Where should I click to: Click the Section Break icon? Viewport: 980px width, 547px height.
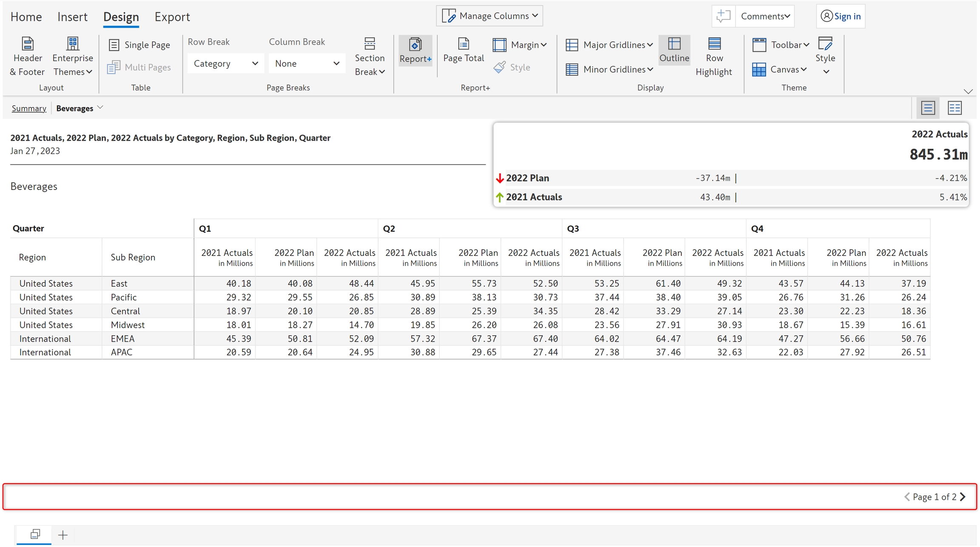click(370, 44)
